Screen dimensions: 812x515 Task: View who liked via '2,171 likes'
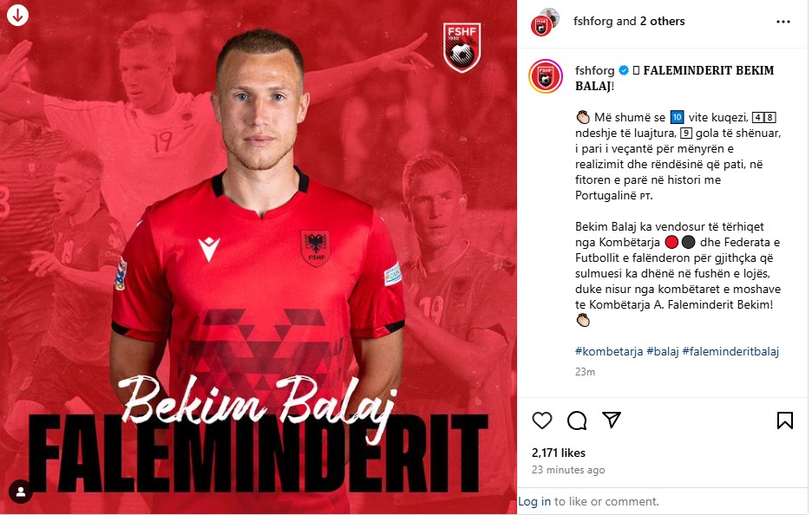(x=559, y=453)
